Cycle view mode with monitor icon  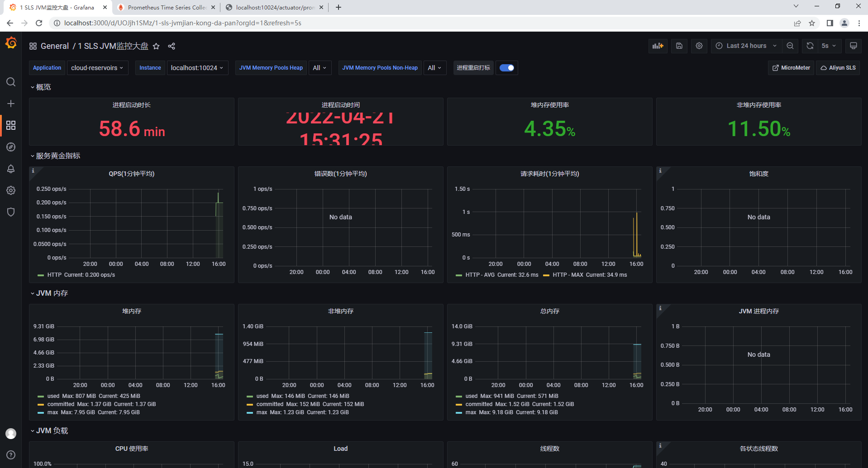point(854,46)
